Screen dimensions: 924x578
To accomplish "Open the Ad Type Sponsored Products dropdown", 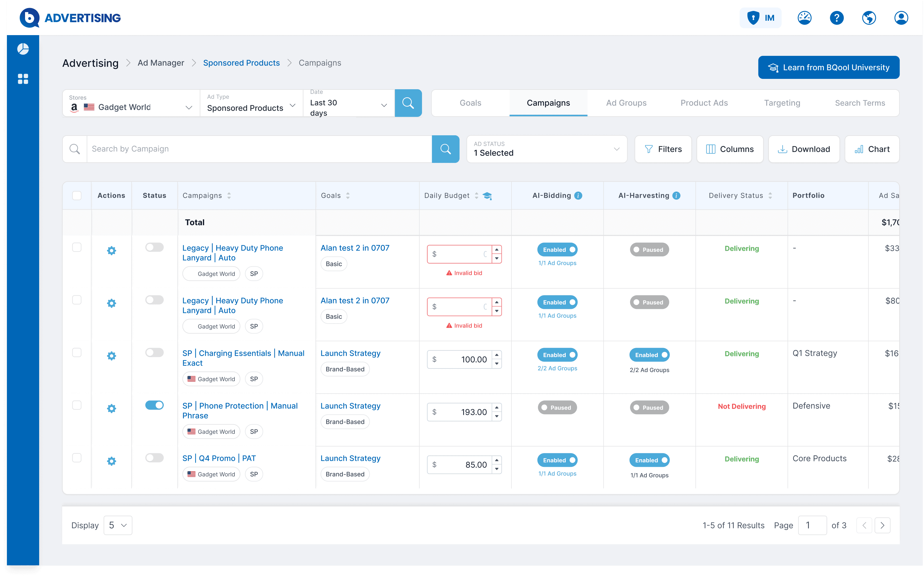I will (x=251, y=103).
